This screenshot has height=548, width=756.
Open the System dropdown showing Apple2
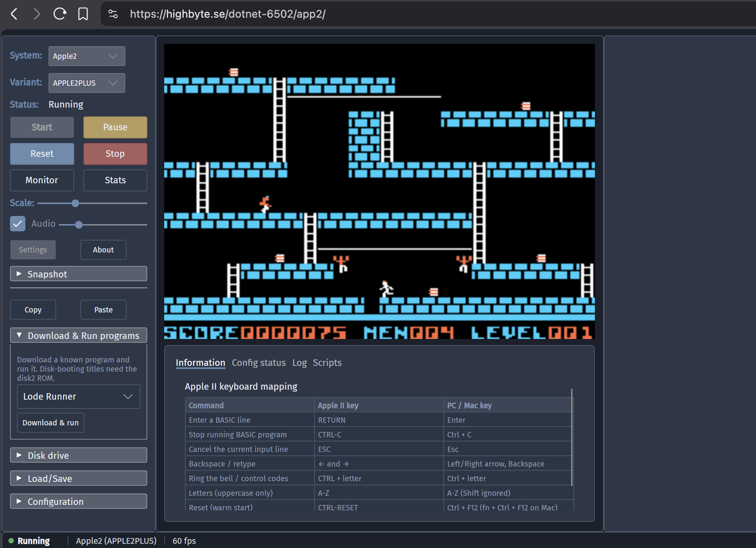pos(87,56)
